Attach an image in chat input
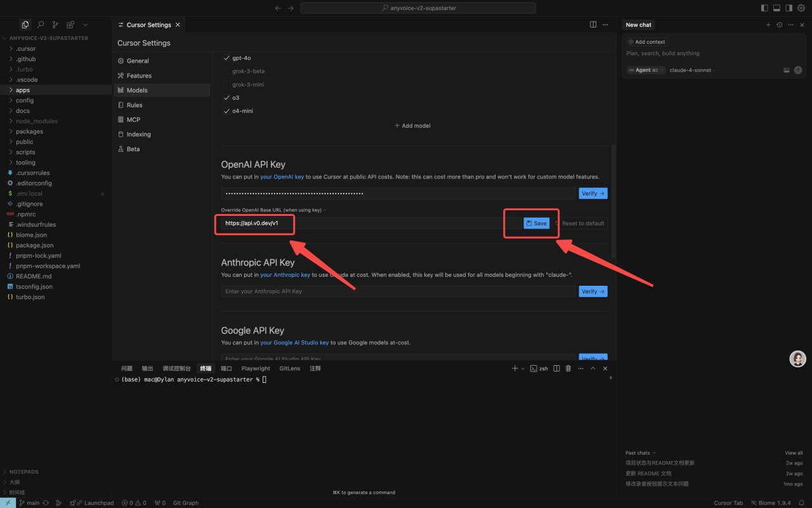The image size is (812, 508). 787,70
